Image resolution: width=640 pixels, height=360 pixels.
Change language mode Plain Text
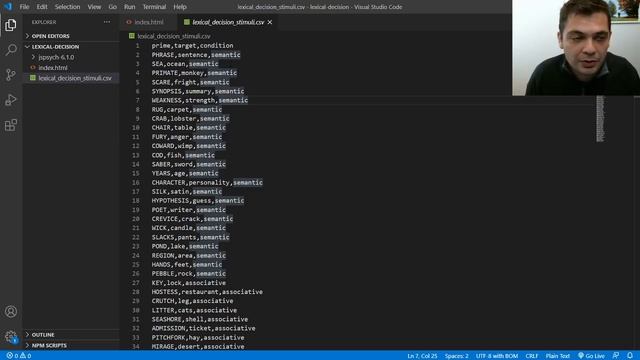[558, 356]
